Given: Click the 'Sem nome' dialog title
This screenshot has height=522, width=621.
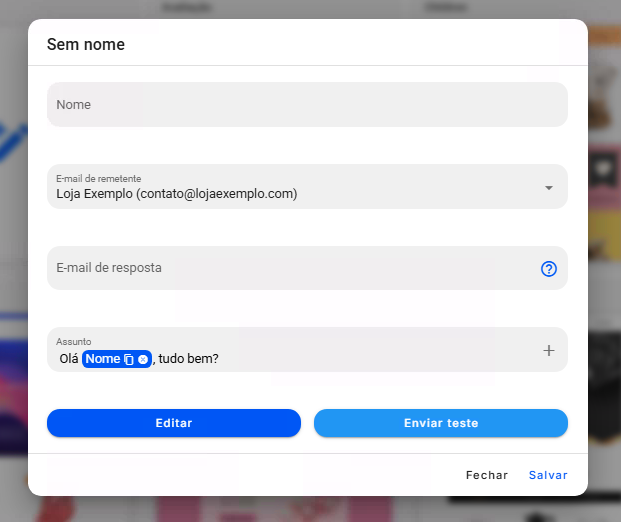Looking at the screenshot, I should [x=86, y=44].
